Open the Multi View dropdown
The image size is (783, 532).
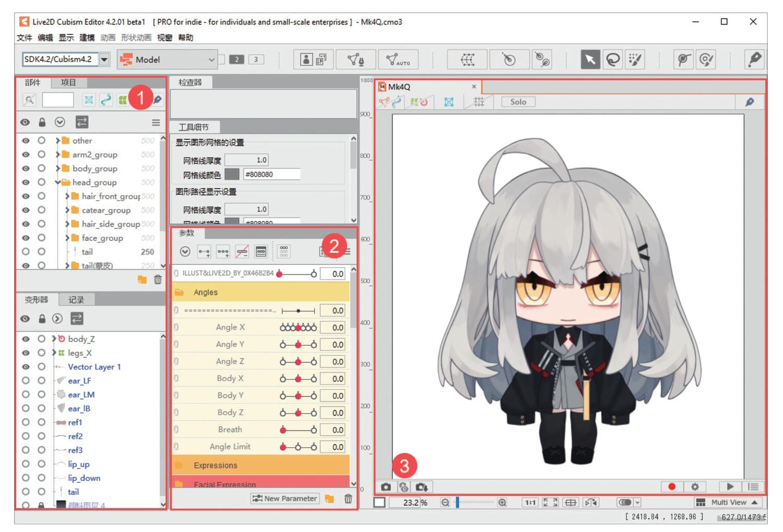pos(728,502)
